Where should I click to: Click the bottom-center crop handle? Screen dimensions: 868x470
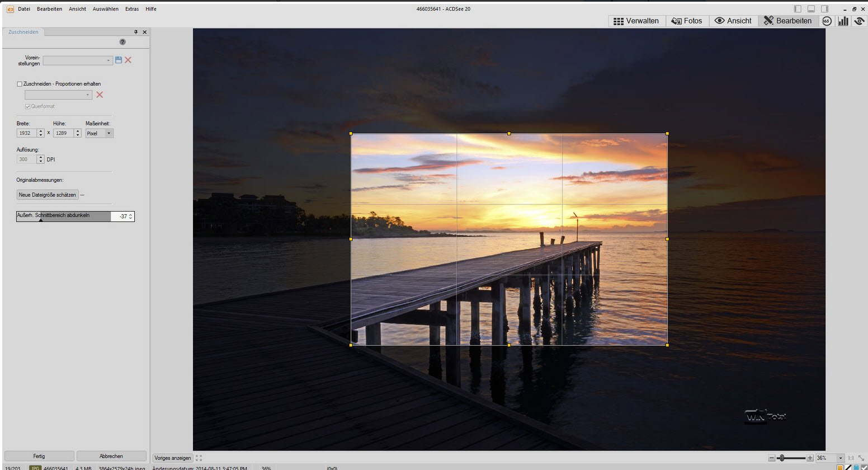tap(509, 345)
